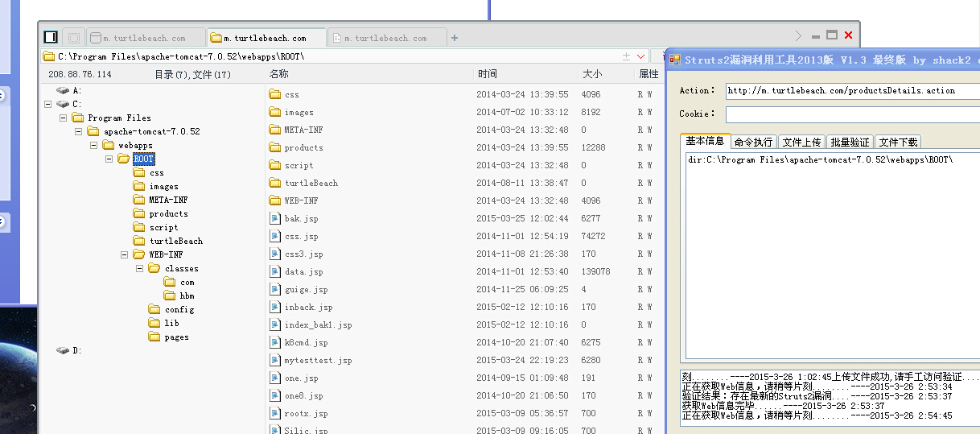Switch to the m.turtlebeach.com tab with the file icon
980x434 pixels.
387,38
